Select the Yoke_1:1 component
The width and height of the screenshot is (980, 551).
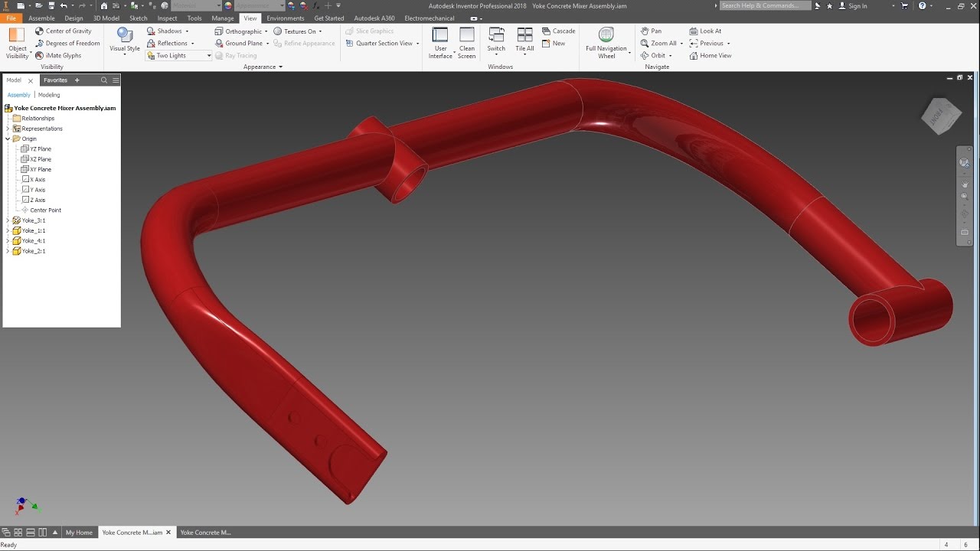point(29,230)
